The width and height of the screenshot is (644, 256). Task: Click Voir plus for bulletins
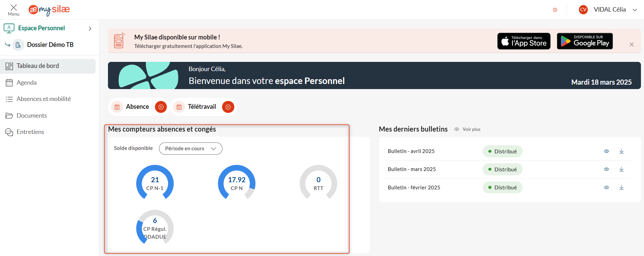(x=471, y=129)
